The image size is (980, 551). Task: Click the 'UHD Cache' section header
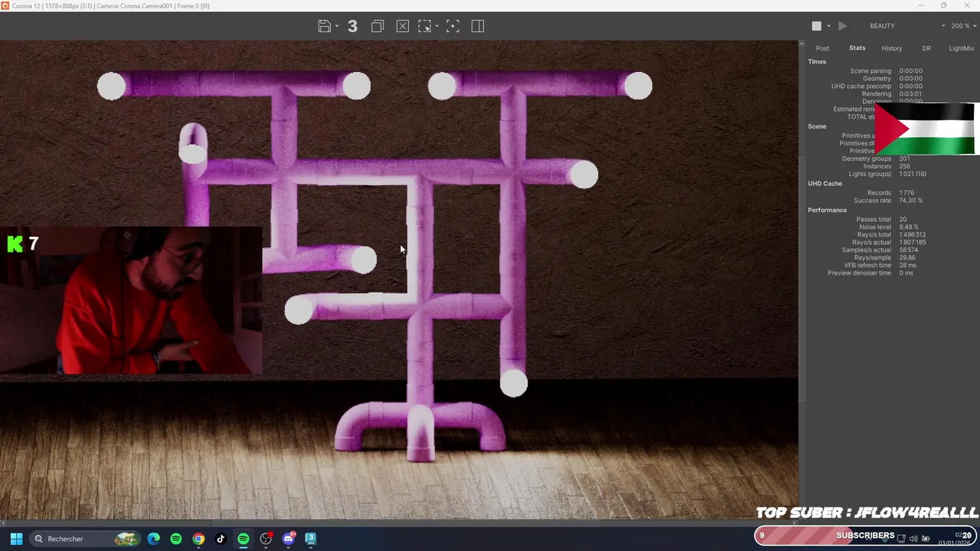[x=825, y=184]
